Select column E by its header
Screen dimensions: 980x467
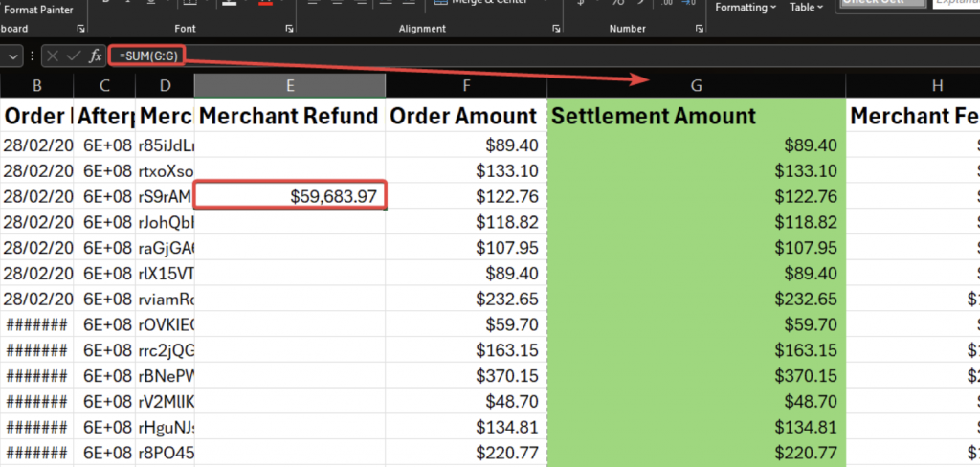point(290,86)
